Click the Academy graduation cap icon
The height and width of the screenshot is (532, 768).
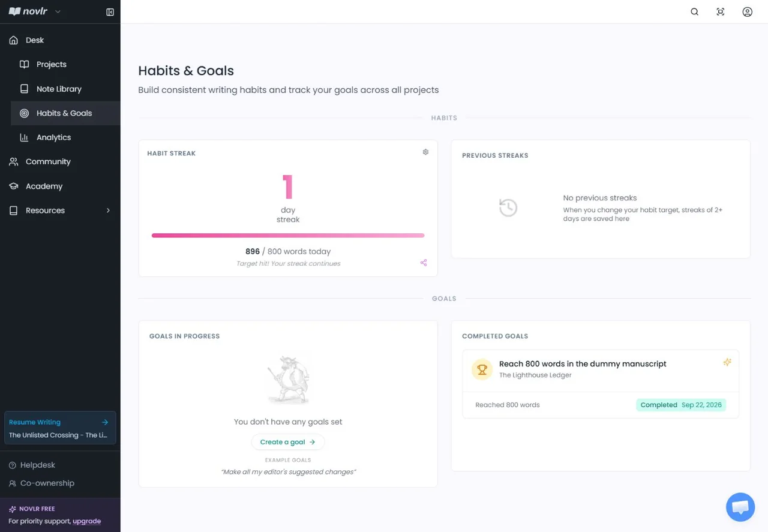[14, 187]
